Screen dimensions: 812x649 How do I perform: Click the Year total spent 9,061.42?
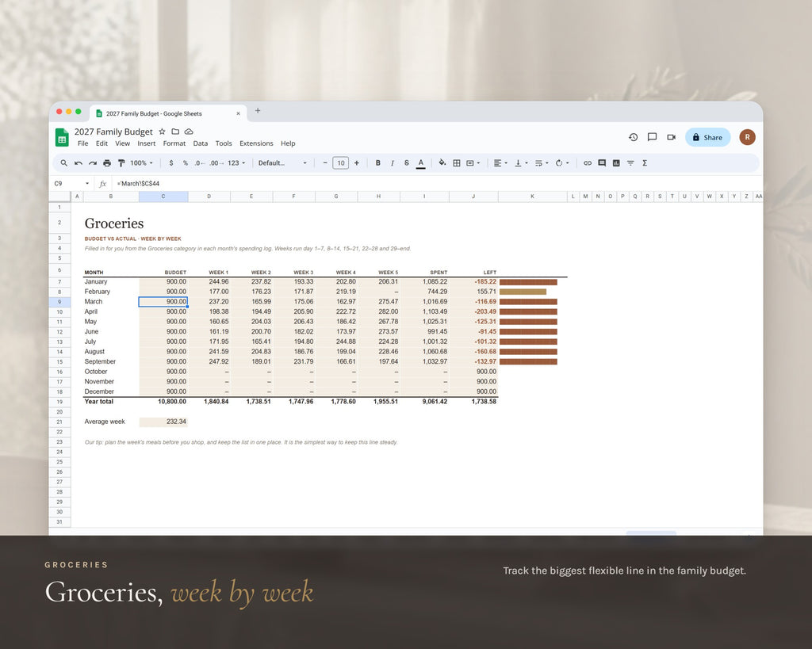click(425, 402)
